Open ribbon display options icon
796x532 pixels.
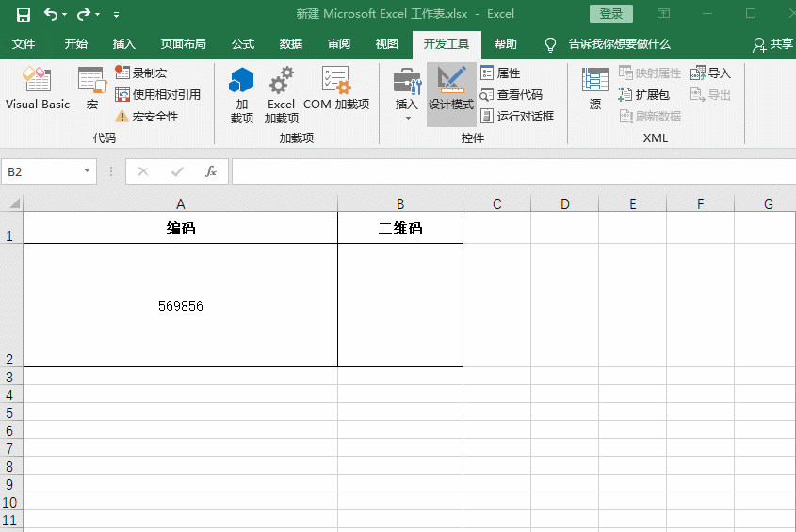coord(663,14)
